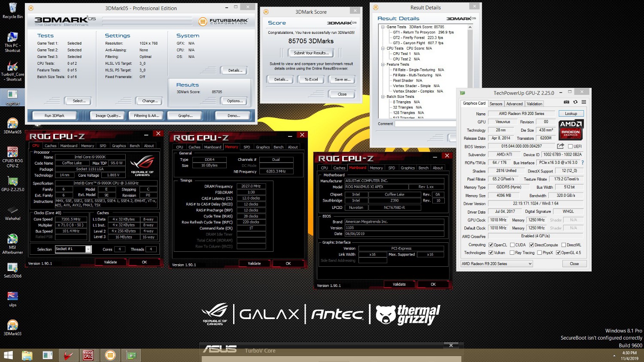Open the Caches tab in the left CPU-Z window
The height and width of the screenshot is (362, 644).
pyautogui.click(x=51, y=146)
